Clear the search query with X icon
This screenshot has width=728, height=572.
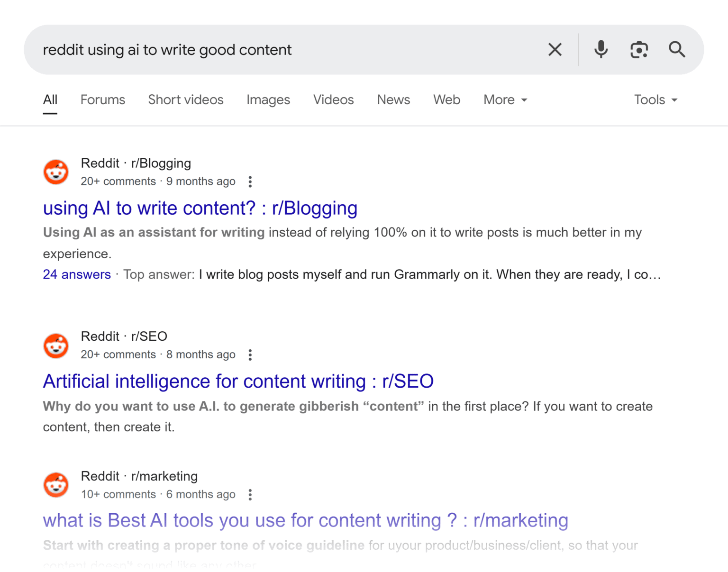(x=555, y=50)
